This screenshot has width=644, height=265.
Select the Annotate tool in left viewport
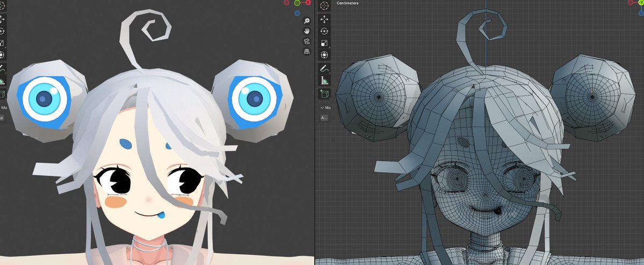pyautogui.click(x=2, y=69)
